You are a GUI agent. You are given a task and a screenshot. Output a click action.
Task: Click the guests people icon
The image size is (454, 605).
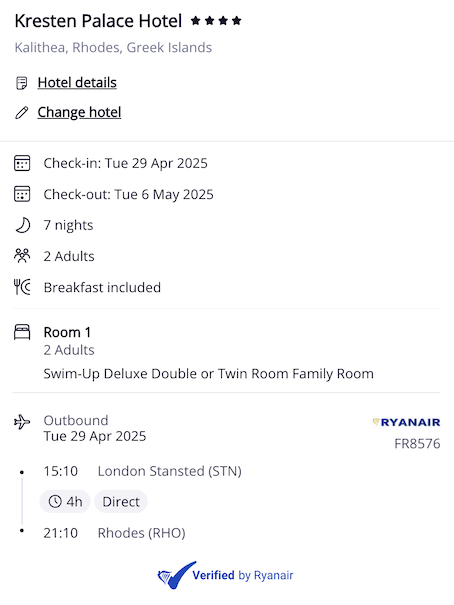point(22,256)
